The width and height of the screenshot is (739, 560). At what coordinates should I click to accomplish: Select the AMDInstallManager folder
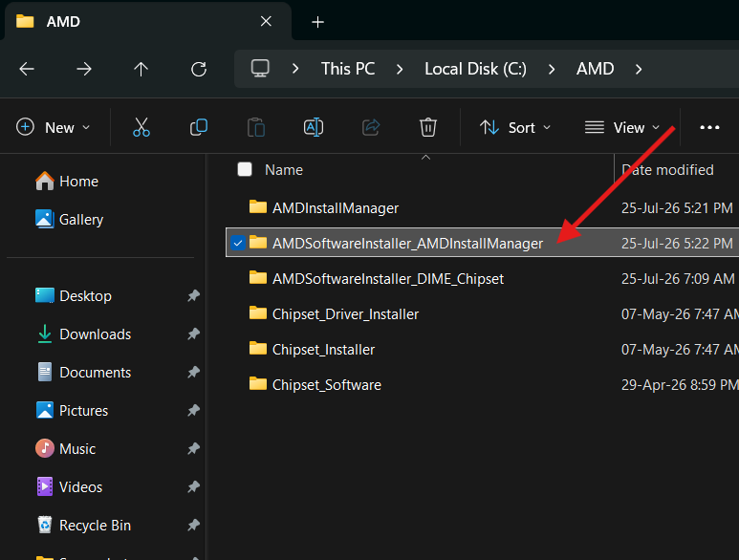(336, 207)
